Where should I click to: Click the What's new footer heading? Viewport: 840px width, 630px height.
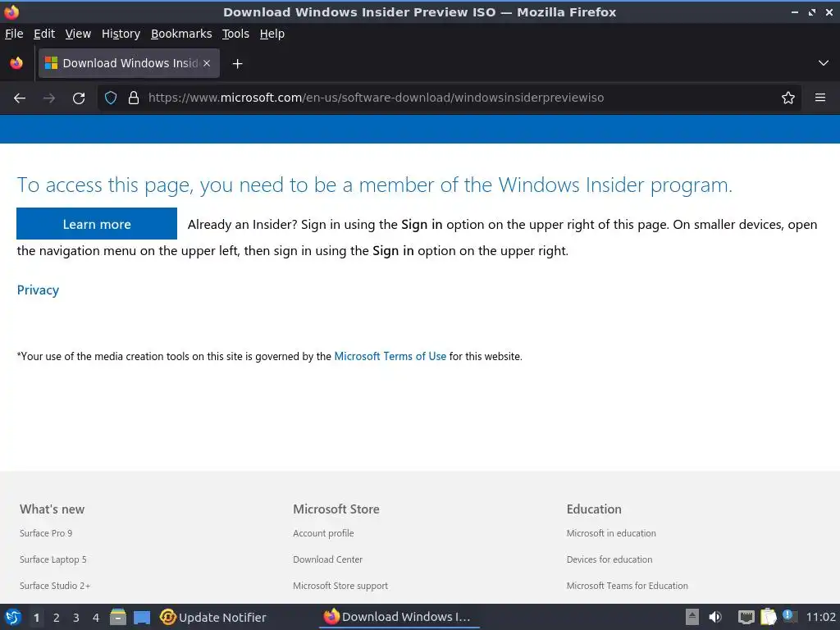coord(52,509)
